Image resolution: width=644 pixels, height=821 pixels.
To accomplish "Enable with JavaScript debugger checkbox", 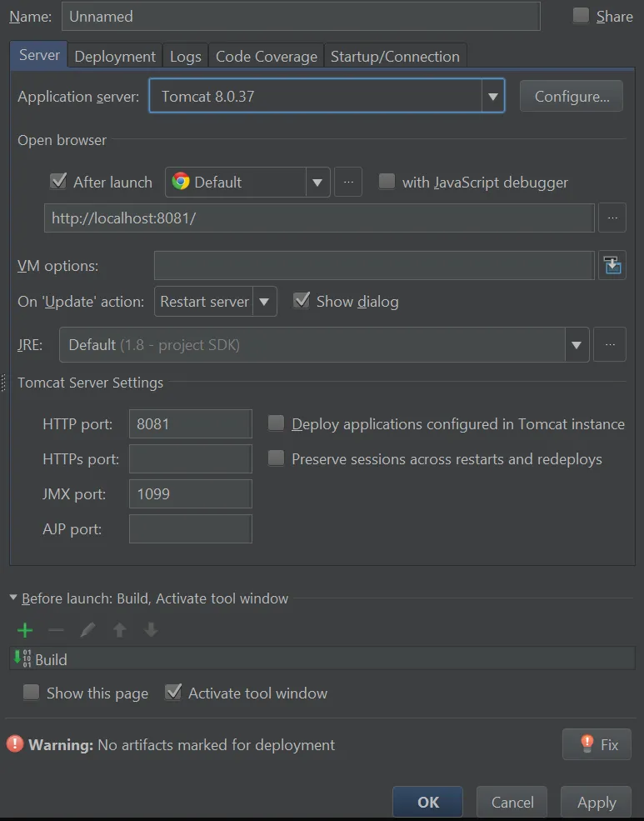I will tap(387, 182).
